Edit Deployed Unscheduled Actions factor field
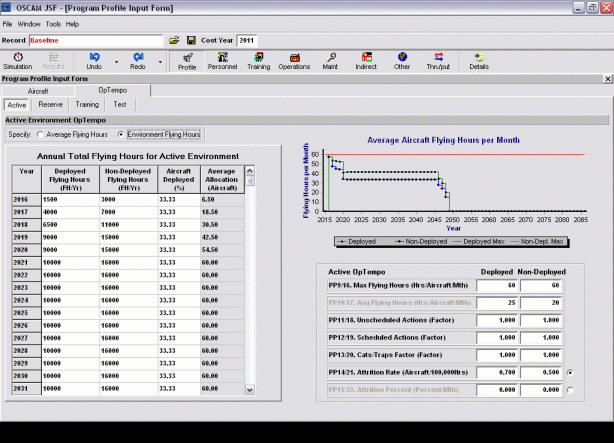This screenshot has height=443, width=614. 497,320
